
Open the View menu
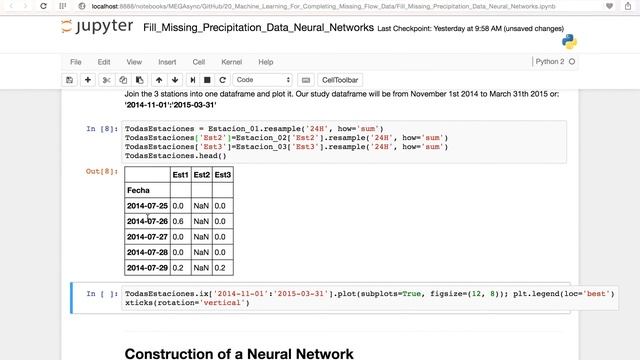[x=134, y=62]
